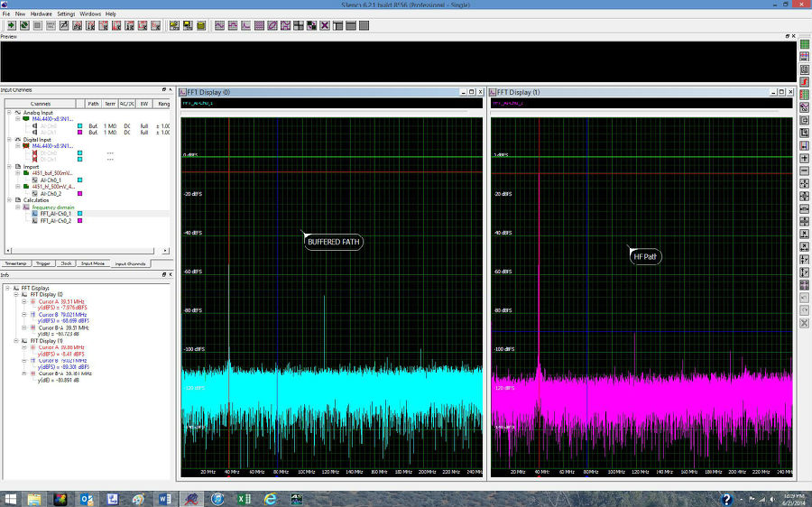Switch to the Clock tab
Viewport: 812px width, 507px height.
pos(66,263)
